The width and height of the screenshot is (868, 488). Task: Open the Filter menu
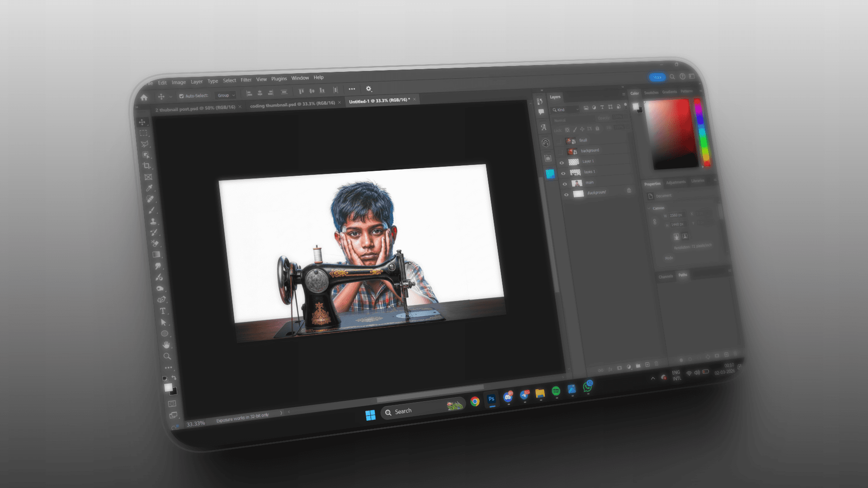click(246, 80)
